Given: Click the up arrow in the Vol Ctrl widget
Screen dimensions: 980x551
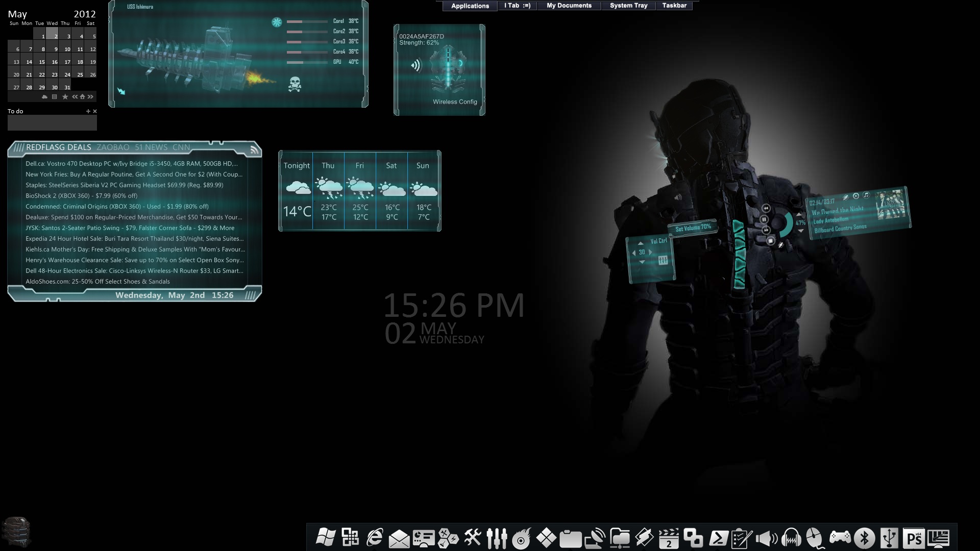Looking at the screenshot, I should [x=641, y=243].
